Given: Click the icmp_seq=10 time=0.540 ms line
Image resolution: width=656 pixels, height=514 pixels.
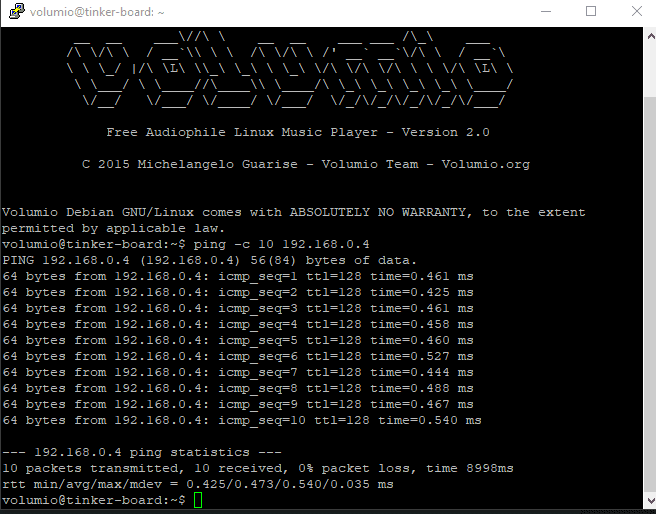Looking at the screenshot, I should [242, 420].
